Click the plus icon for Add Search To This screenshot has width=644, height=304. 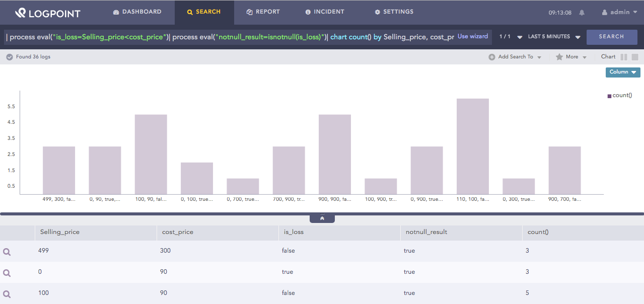pyautogui.click(x=491, y=57)
